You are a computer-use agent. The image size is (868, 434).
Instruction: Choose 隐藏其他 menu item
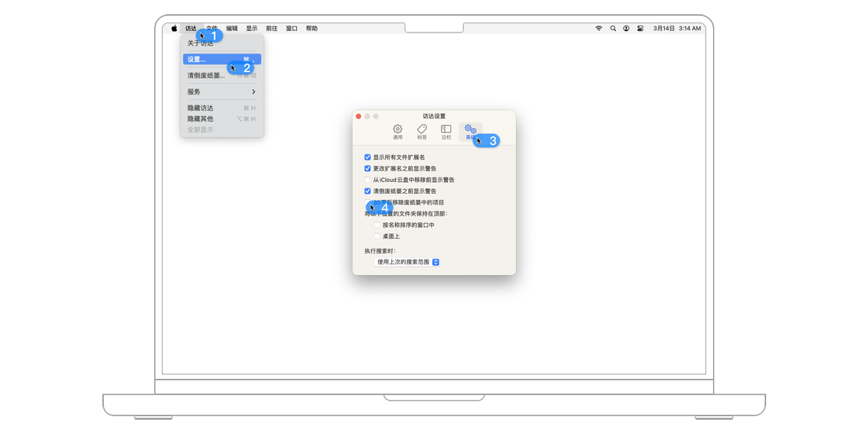coord(222,119)
